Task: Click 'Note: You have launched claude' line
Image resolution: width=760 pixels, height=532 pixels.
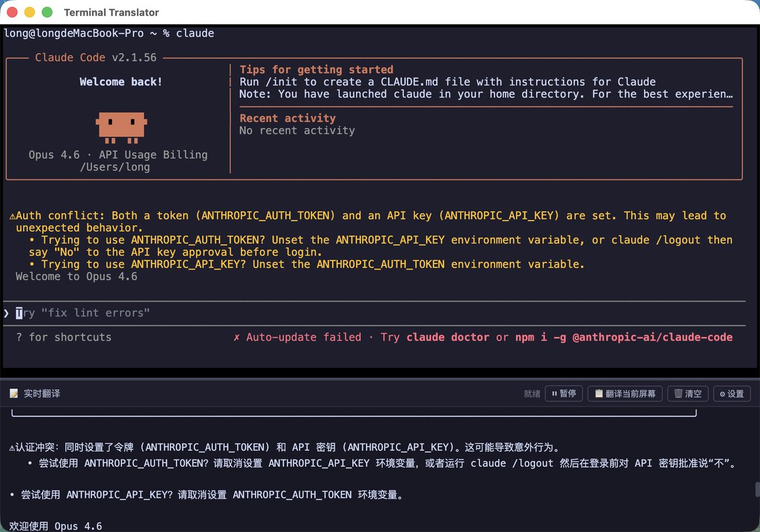Action: [486, 94]
